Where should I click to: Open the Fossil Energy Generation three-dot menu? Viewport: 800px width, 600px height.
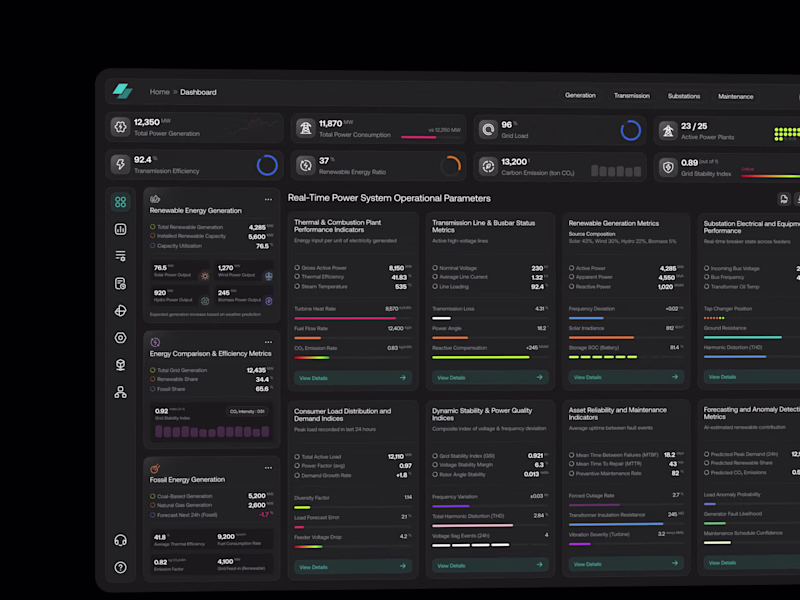click(x=268, y=468)
